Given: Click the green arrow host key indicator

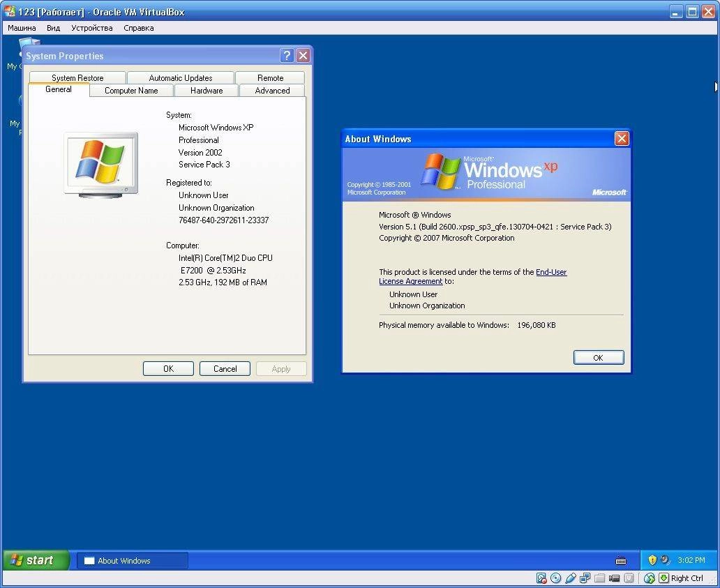Looking at the screenshot, I should click(x=664, y=578).
